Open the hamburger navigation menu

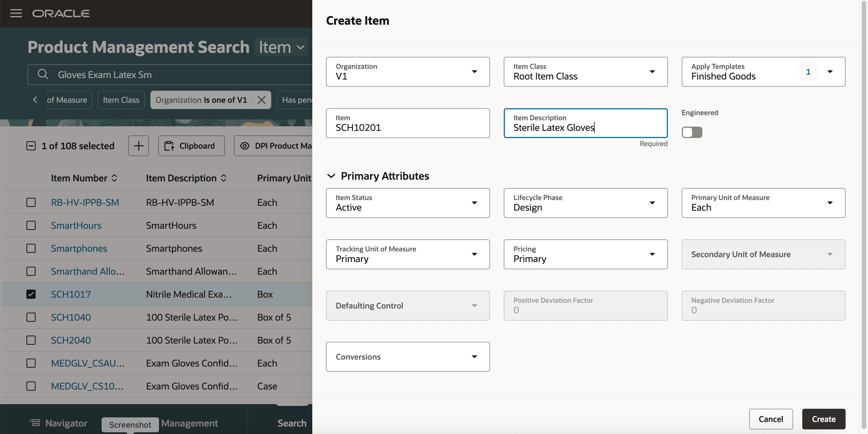coord(16,13)
